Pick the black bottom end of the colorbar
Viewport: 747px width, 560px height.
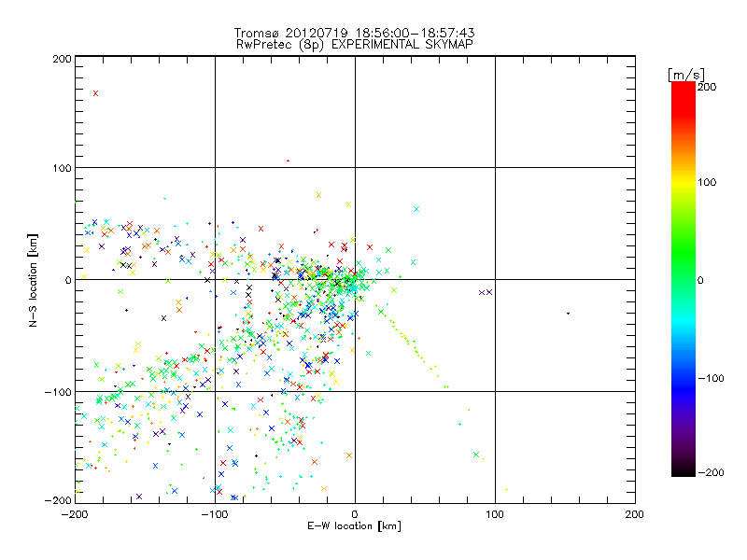pos(683,470)
